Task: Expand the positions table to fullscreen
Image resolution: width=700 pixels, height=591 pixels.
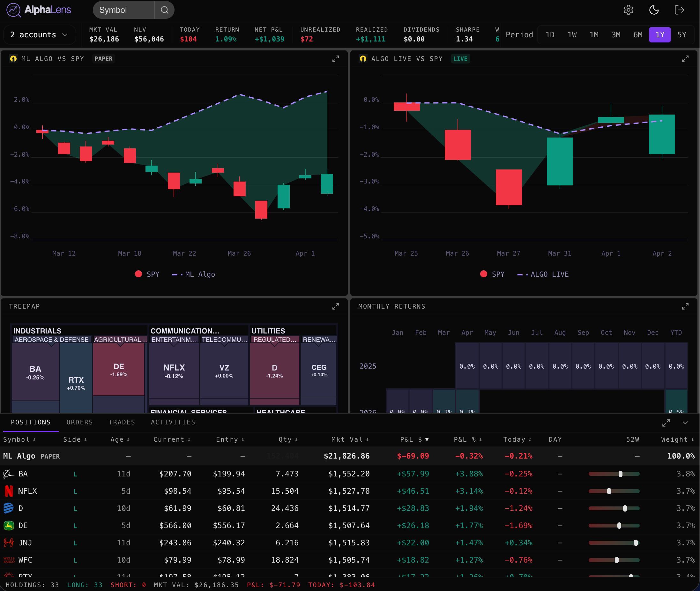Action: click(x=666, y=423)
